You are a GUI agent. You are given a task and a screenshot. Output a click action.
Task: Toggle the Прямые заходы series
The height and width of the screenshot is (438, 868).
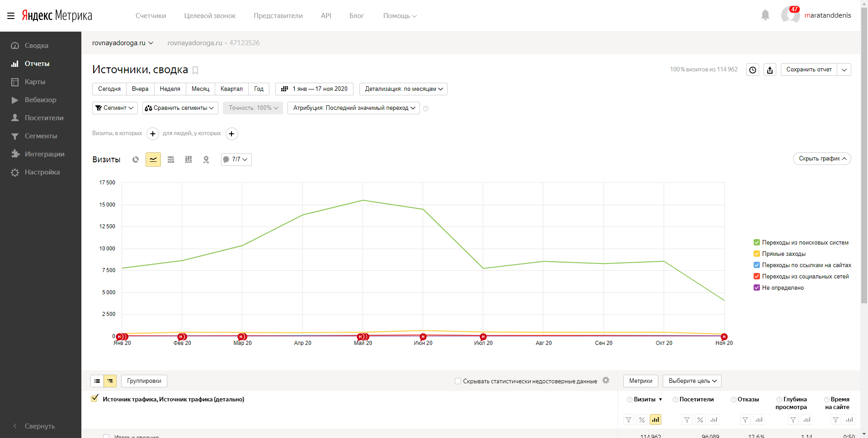[x=757, y=254]
